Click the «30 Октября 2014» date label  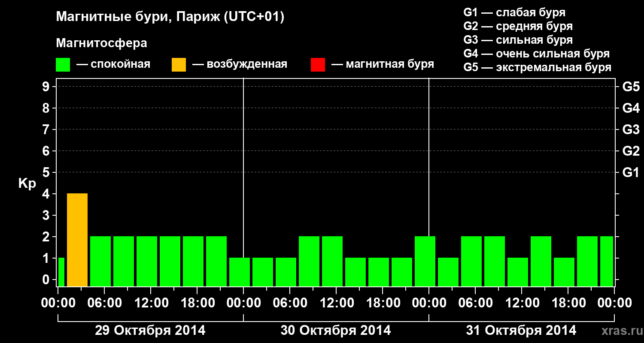click(x=336, y=331)
